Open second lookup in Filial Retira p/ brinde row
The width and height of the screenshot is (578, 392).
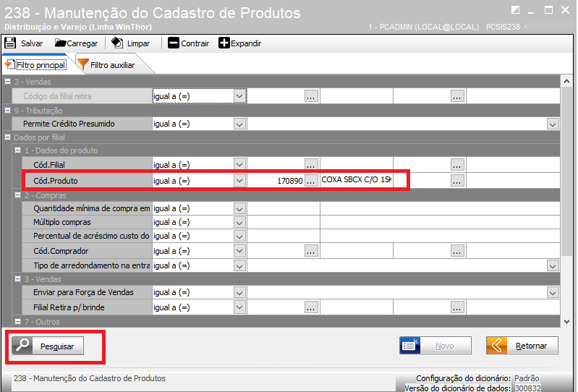[x=457, y=307]
